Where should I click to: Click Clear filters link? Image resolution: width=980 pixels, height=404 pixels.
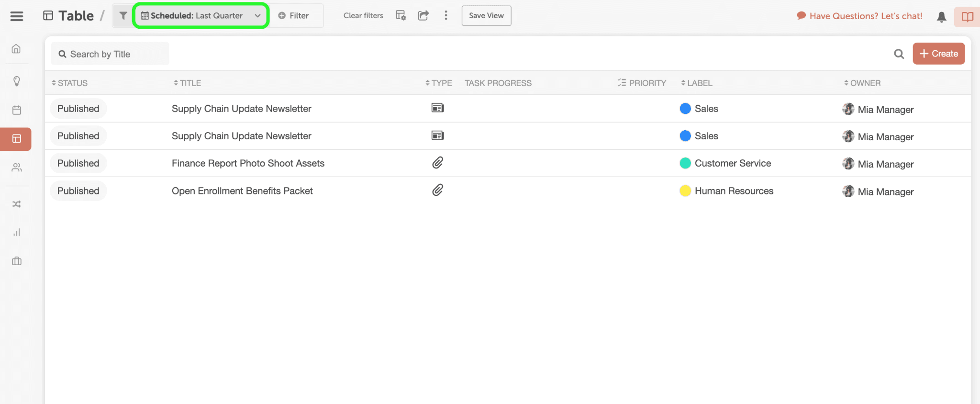click(363, 16)
